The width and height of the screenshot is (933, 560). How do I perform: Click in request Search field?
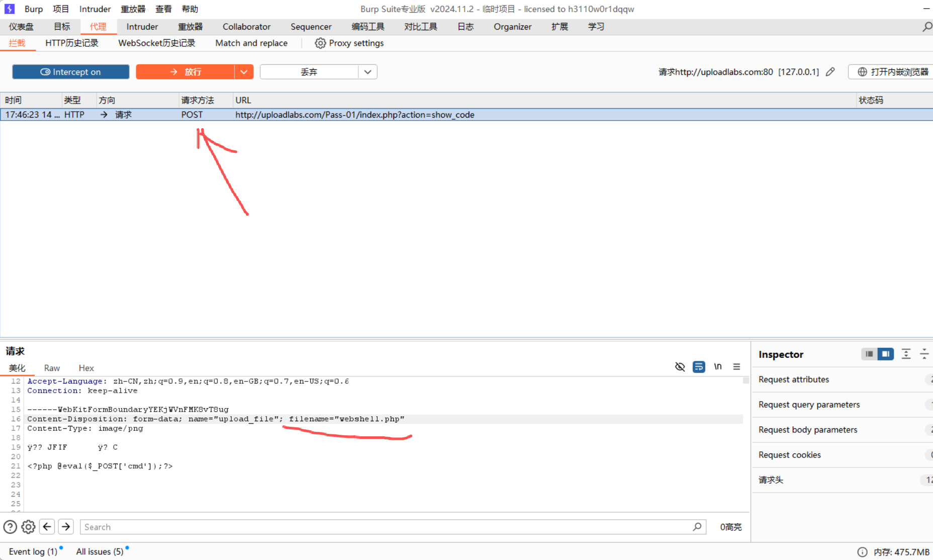click(x=393, y=527)
